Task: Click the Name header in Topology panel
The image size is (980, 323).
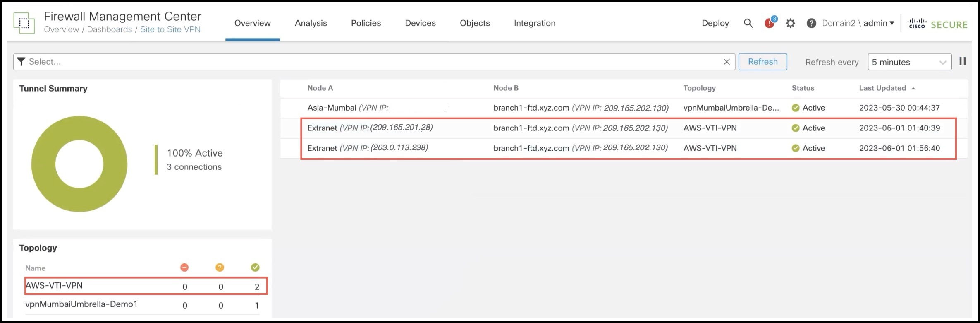Action: pos(35,268)
